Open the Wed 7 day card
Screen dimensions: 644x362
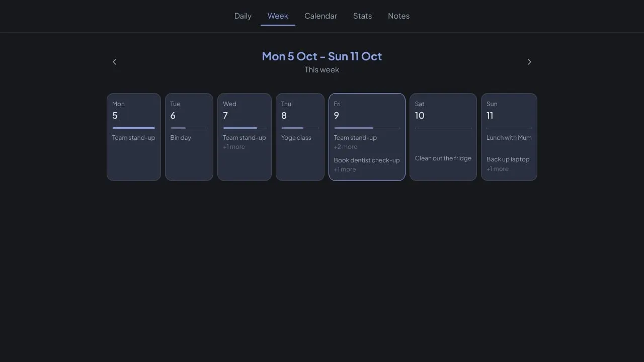(245, 137)
